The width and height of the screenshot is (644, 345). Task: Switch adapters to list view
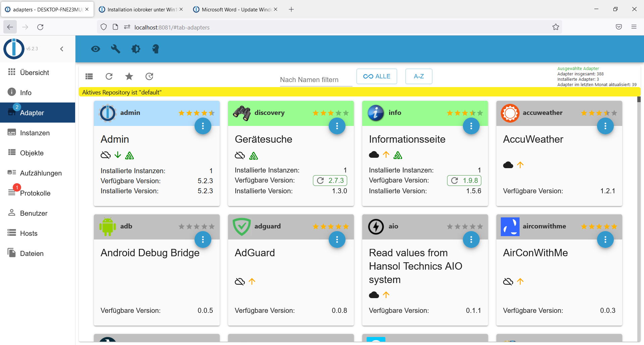[89, 76]
